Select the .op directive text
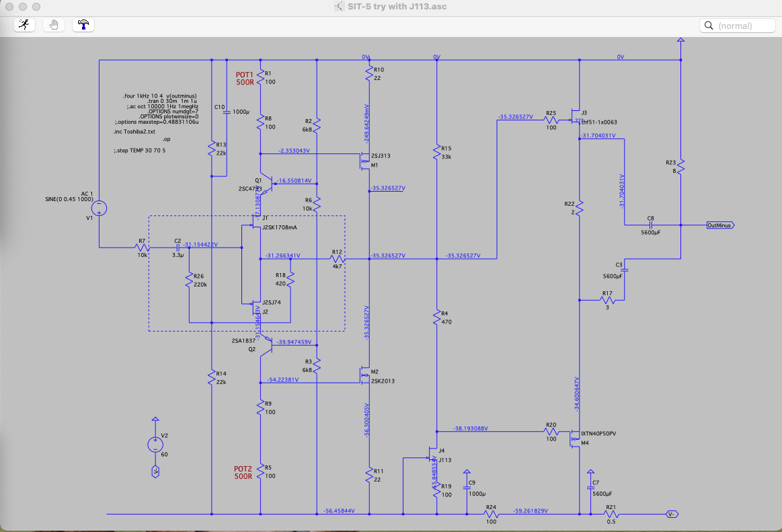 tap(166, 139)
